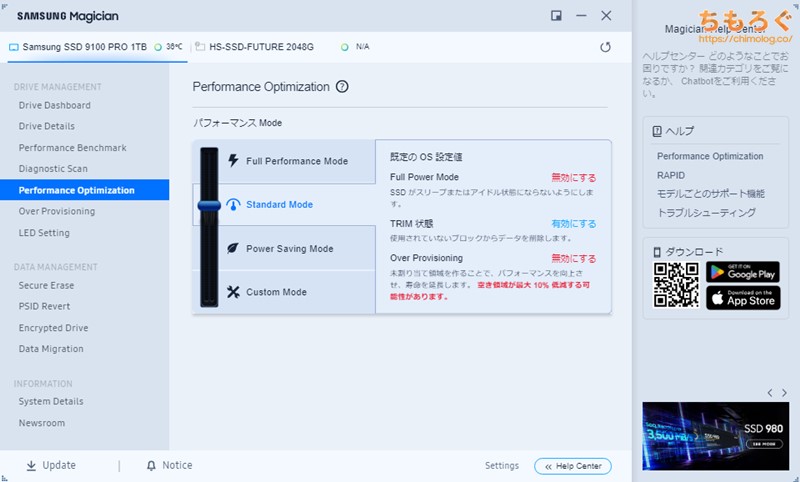
Task: Open Drive Dashboard
Action: (55, 106)
